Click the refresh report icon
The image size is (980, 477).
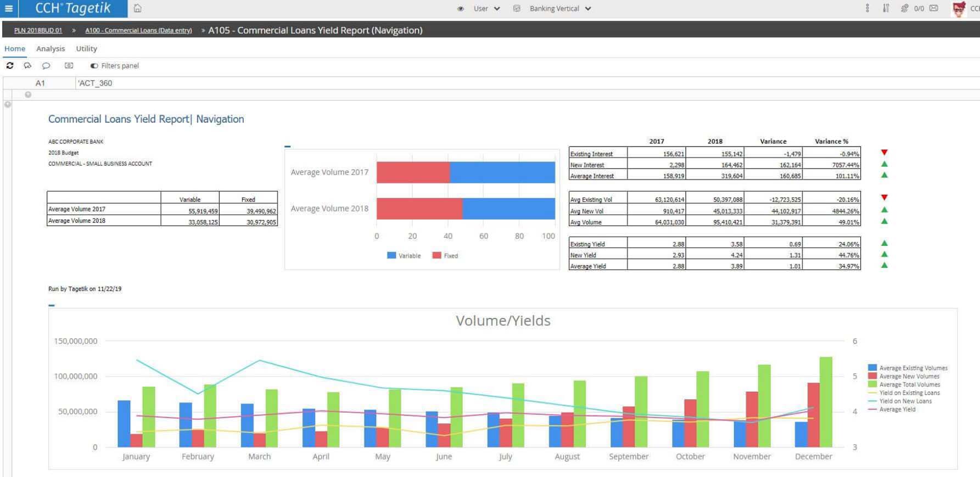click(10, 65)
